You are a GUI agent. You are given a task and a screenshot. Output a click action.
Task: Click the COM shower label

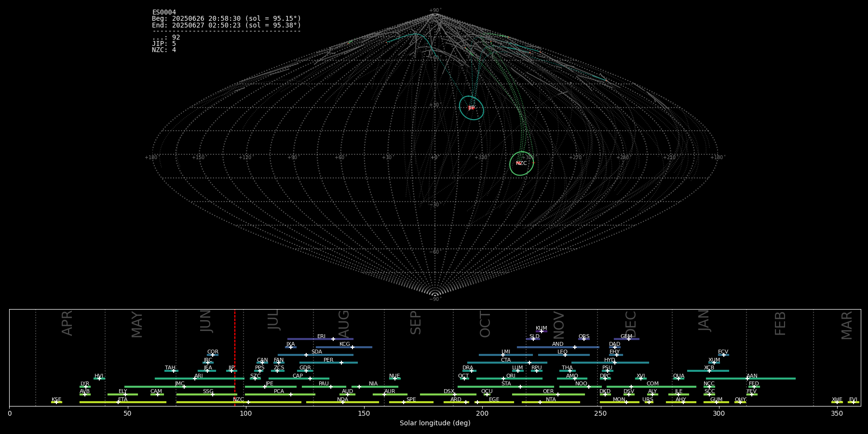[x=652, y=384]
